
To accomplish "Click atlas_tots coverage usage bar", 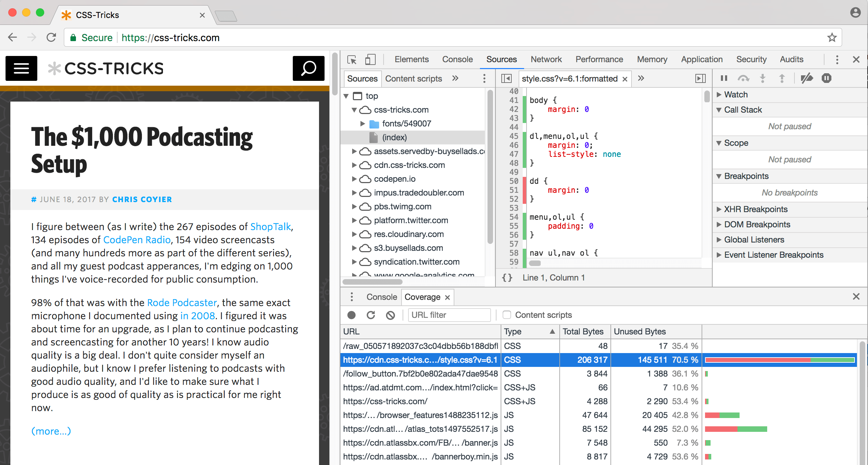I will tap(736, 429).
